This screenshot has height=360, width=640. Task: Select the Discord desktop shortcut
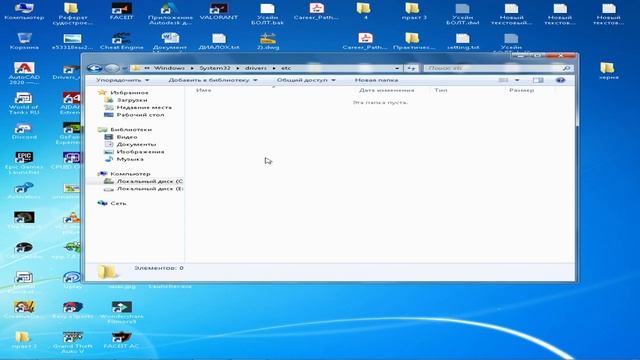coord(24,131)
